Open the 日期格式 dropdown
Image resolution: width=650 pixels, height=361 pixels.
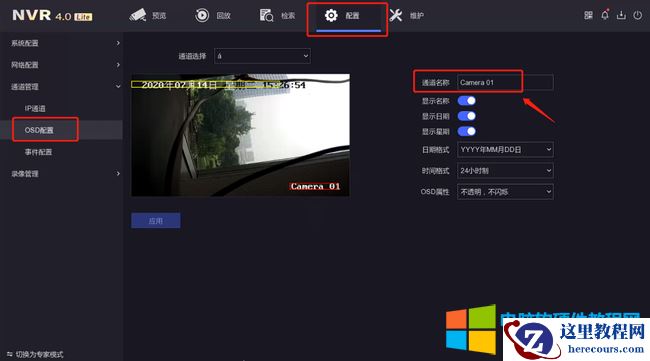point(505,149)
